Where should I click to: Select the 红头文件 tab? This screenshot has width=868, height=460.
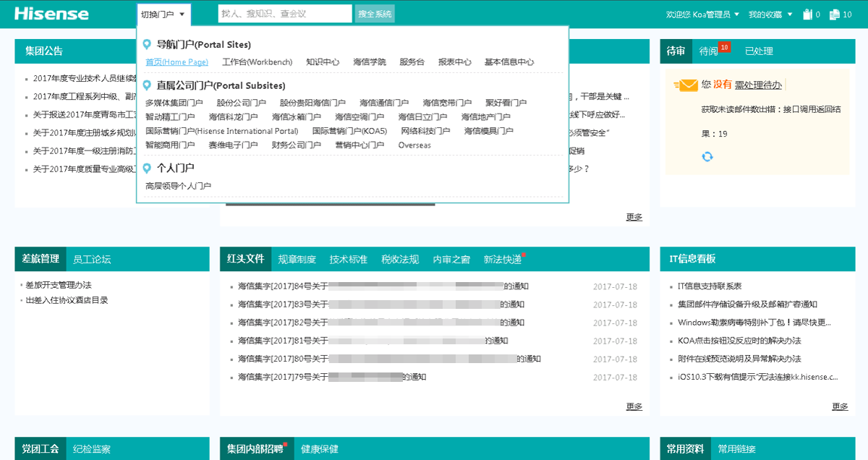(245, 259)
